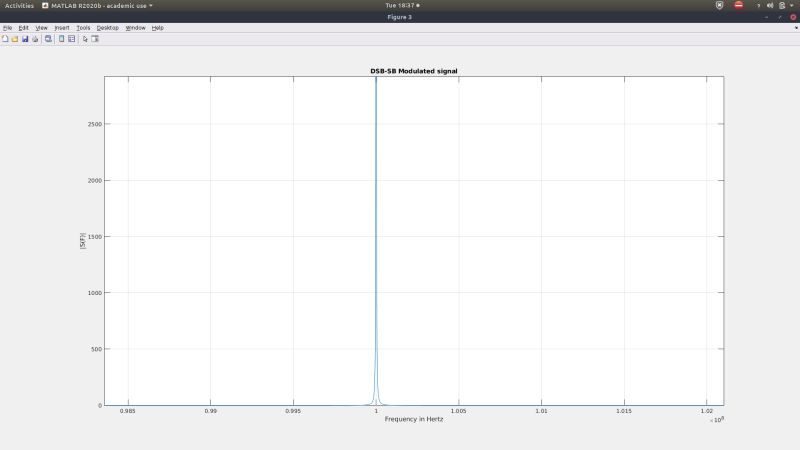800x450 pixels.
Task: Click the New Figure toolbar icon
Action: [x=5, y=39]
